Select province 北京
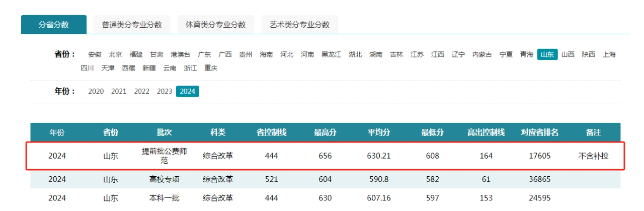Viewport: 644px width, 211px height. pos(115,54)
